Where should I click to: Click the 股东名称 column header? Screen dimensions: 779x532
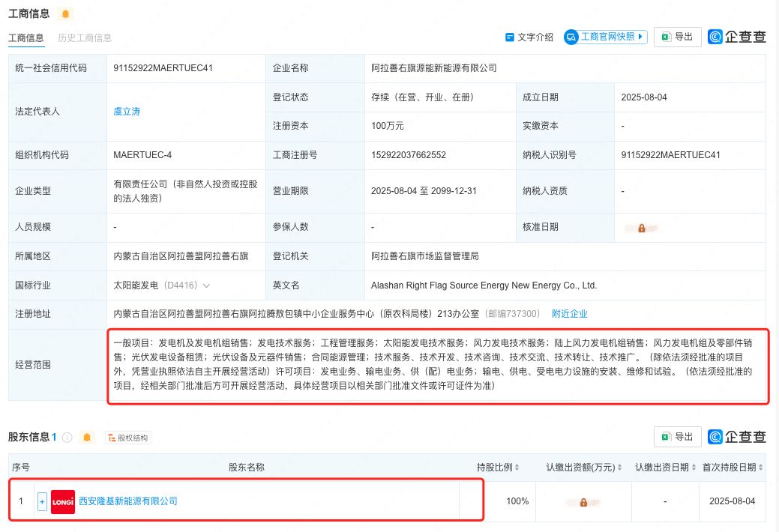tap(247, 468)
